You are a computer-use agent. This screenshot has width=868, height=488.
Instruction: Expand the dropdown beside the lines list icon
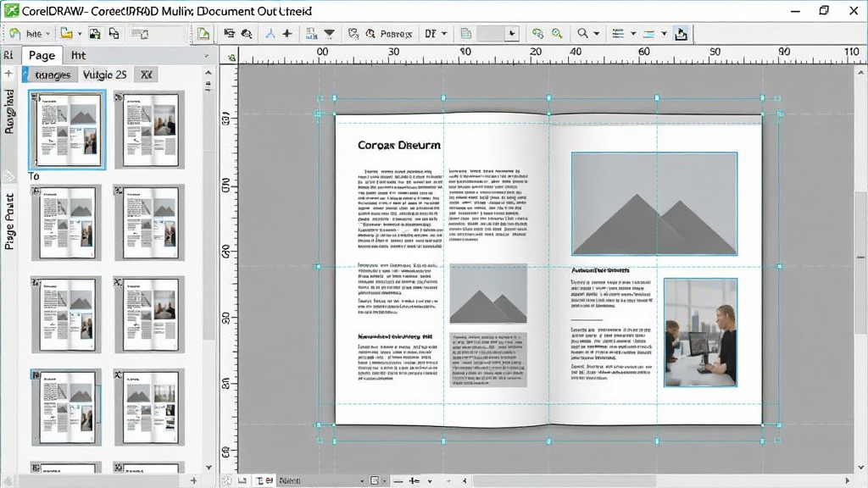[632, 34]
